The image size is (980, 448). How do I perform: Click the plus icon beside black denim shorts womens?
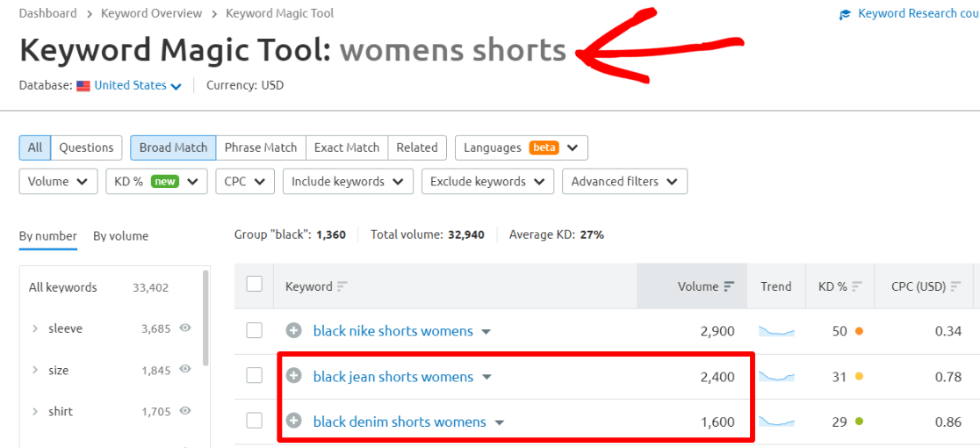tap(293, 421)
